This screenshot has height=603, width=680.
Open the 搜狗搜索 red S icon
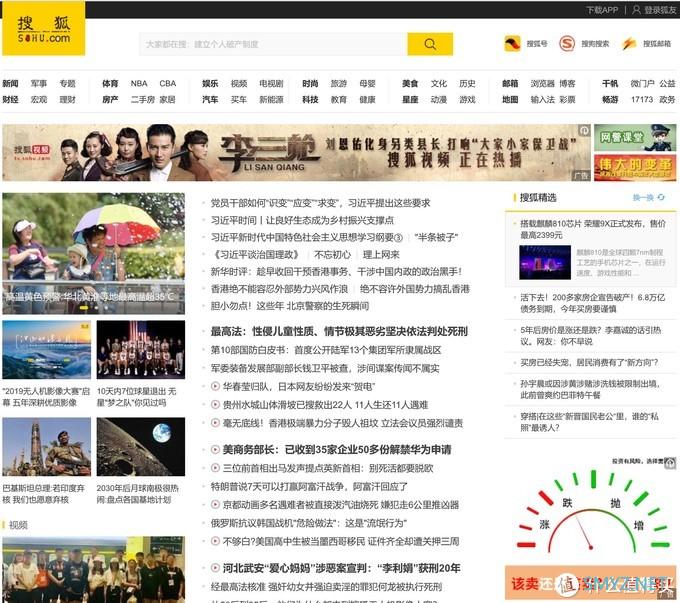pos(567,43)
